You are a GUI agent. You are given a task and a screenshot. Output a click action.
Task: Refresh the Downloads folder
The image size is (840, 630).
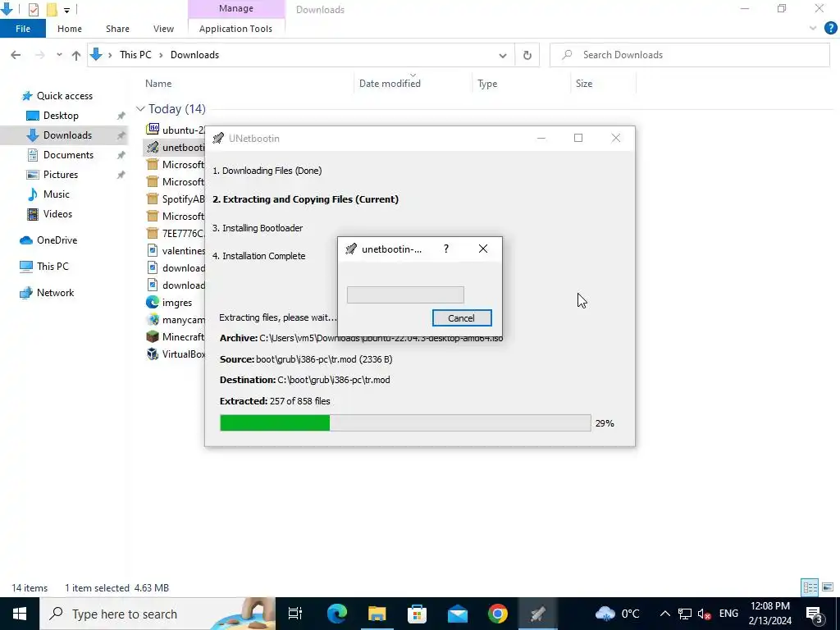(527, 55)
